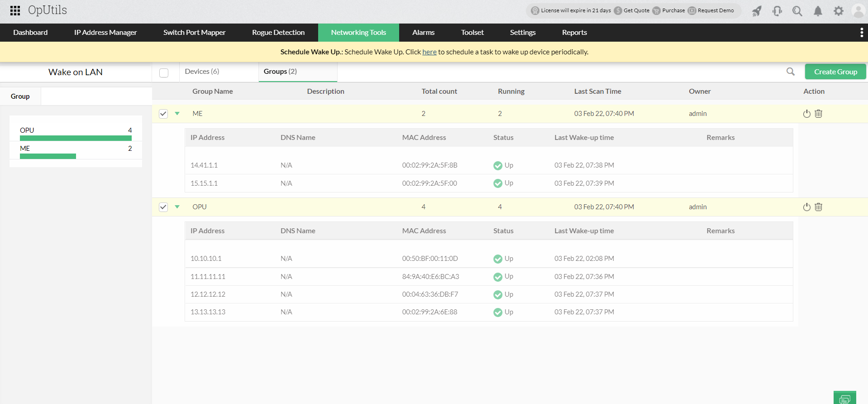868x404 pixels.
Task: Open the rocket quick-start icon
Action: [757, 11]
